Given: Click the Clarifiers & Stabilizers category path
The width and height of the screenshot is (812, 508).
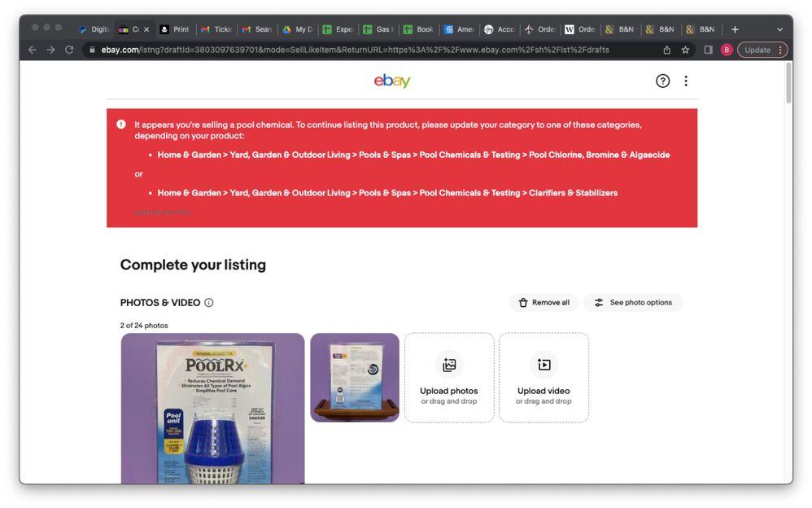Looking at the screenshot, I should (x=387, y=193).
